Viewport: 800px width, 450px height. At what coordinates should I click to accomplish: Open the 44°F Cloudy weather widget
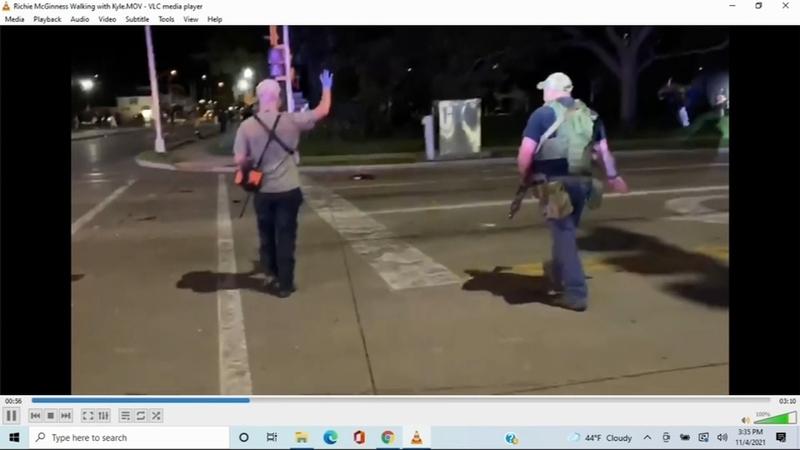(600, 438)
